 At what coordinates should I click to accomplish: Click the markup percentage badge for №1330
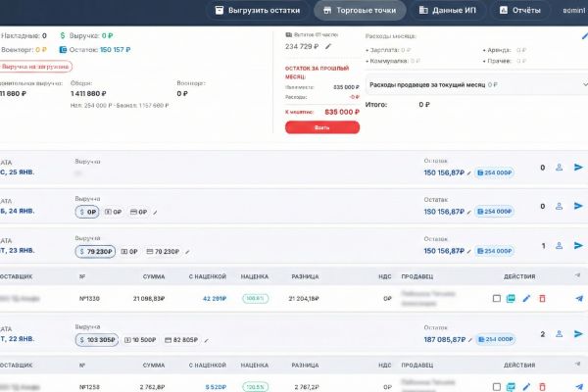(x=256, y=299)
